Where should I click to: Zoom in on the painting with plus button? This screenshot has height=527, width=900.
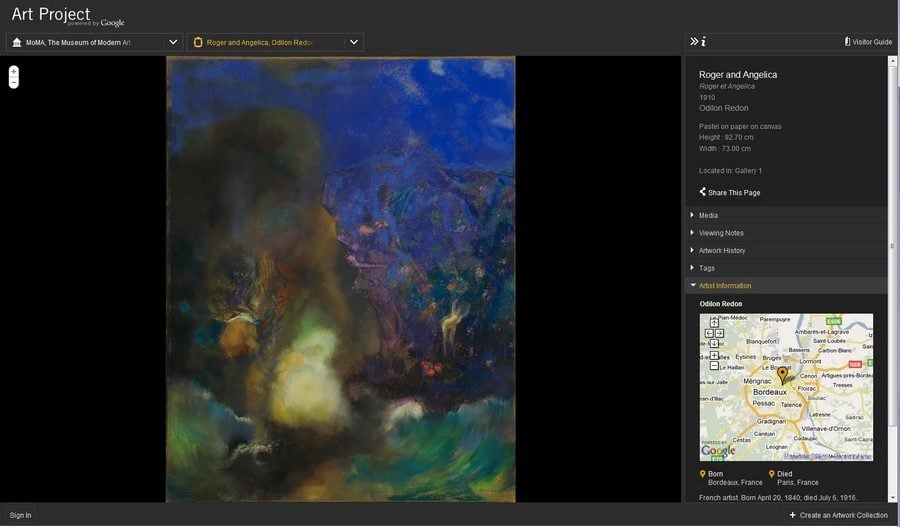pos(14,72)
